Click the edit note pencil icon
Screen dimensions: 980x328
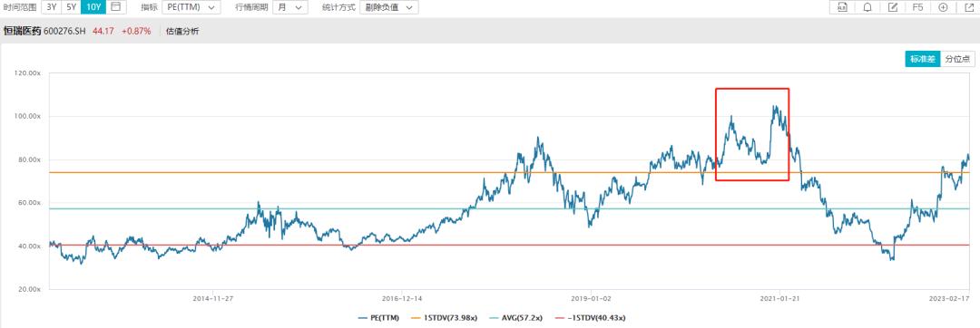(x=893, y=7)
